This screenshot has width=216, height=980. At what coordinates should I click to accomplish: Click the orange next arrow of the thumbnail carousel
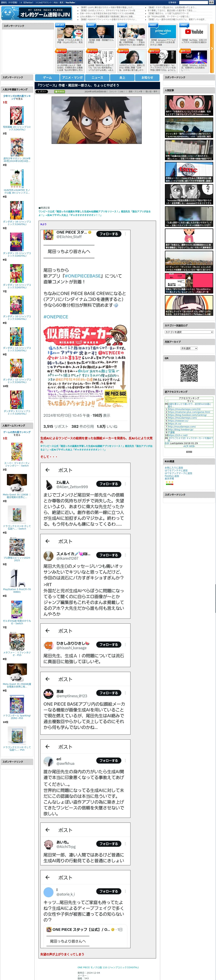[212, 48]
